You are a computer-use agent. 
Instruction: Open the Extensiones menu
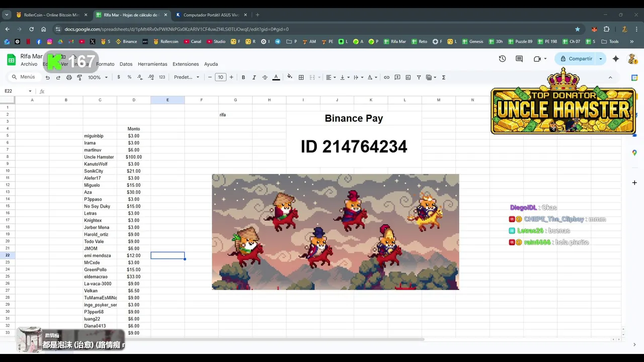(x=186, y=64)
